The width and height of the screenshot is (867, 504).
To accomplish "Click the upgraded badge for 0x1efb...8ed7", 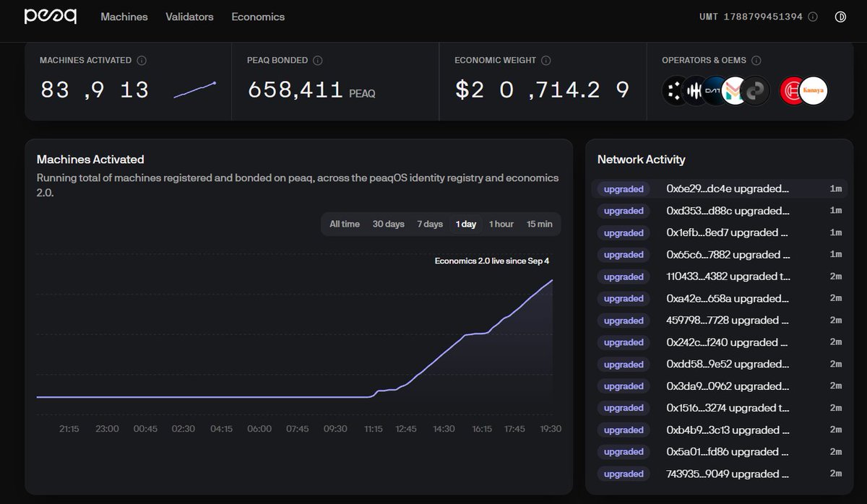I will click(x=624, y=233).
